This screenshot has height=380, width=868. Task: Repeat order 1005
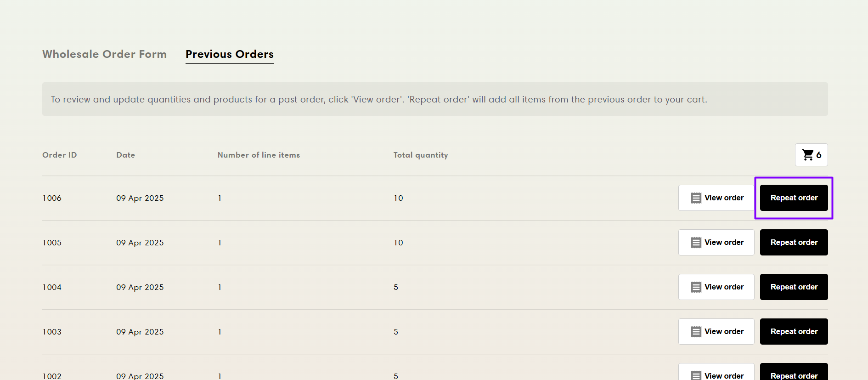[794, 243]
